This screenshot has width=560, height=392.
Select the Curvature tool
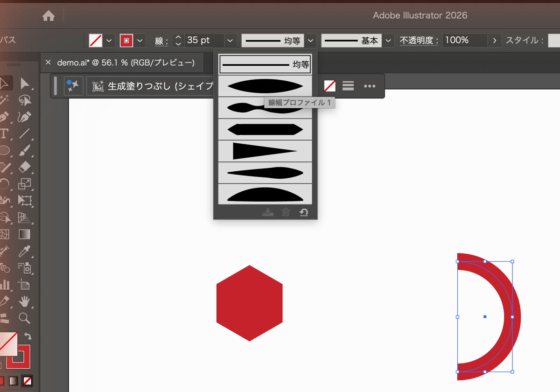click(25, 117)
